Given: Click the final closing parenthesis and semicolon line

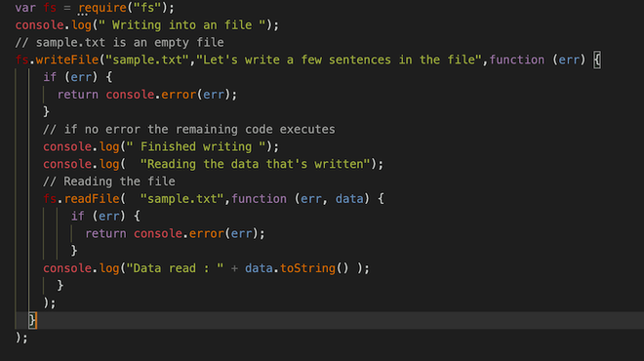Looking at the screenshot, I should point(21,338).
